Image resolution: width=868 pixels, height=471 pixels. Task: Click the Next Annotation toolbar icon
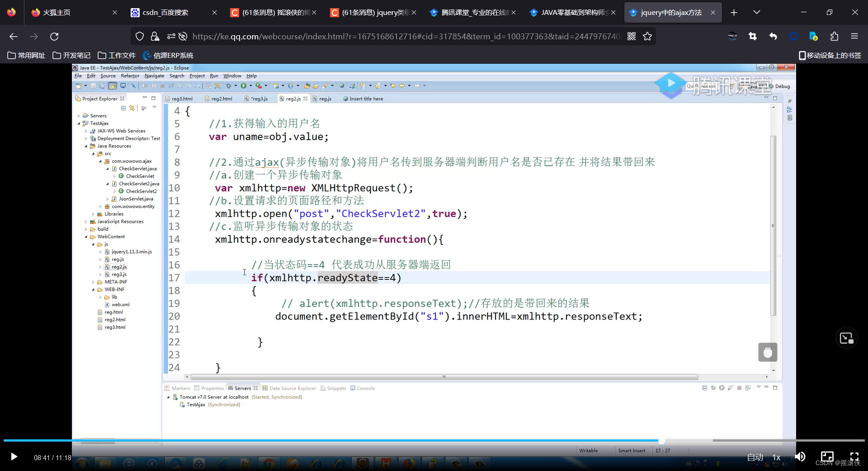[362, 86]
